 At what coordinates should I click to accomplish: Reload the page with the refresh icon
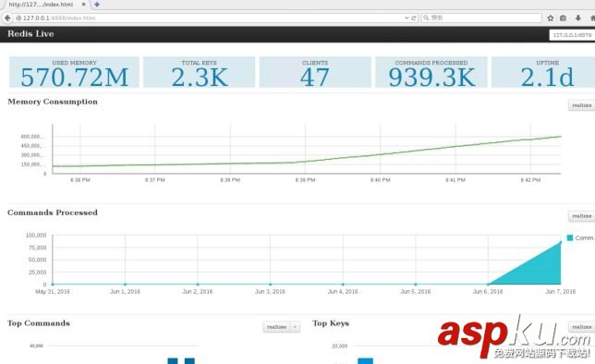coord(414,18)
